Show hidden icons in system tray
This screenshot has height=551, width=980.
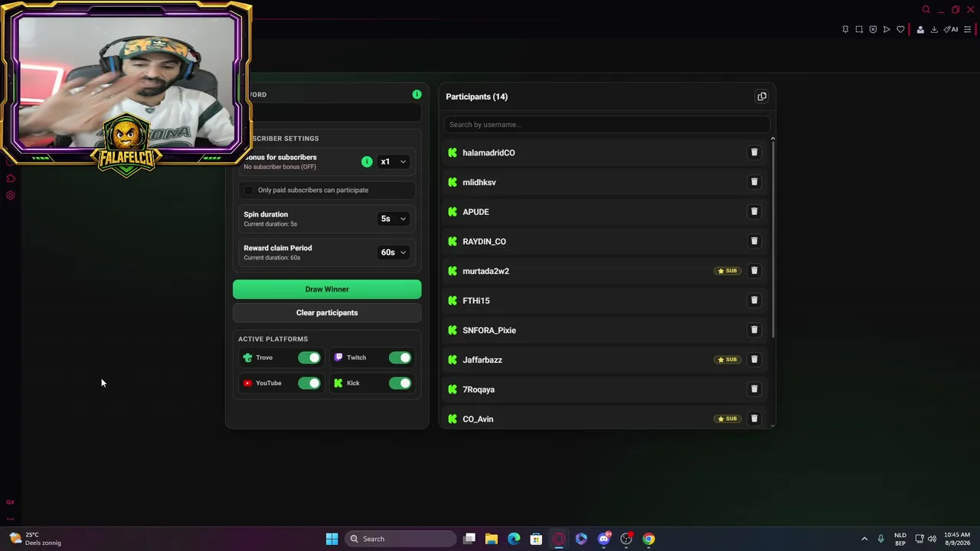864,539
